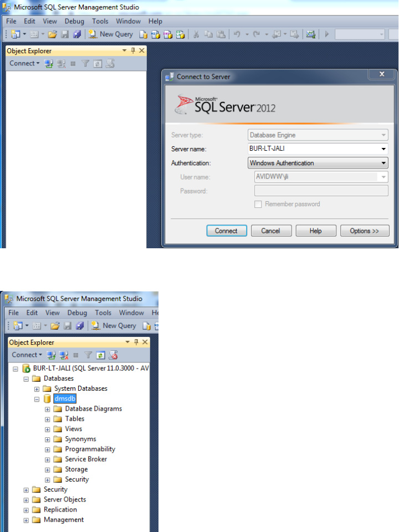The image size is (399, 532).
Task: Open Tools menu in lower window
Action: 103,313
